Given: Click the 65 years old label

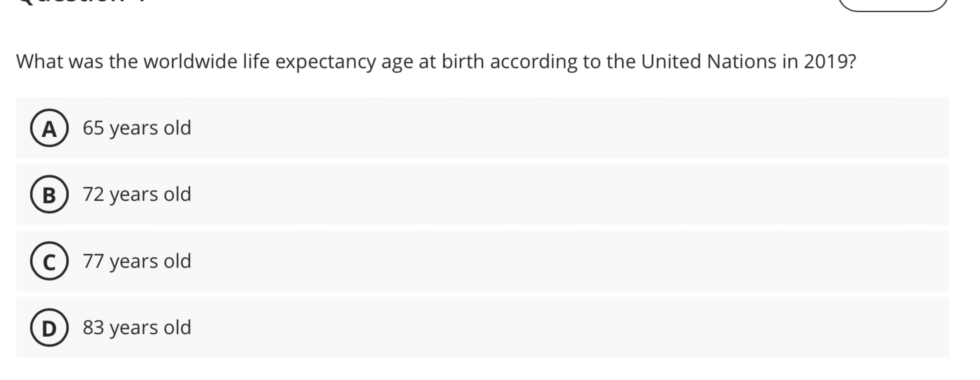Looking at the screenshot, I should point(137,128).
